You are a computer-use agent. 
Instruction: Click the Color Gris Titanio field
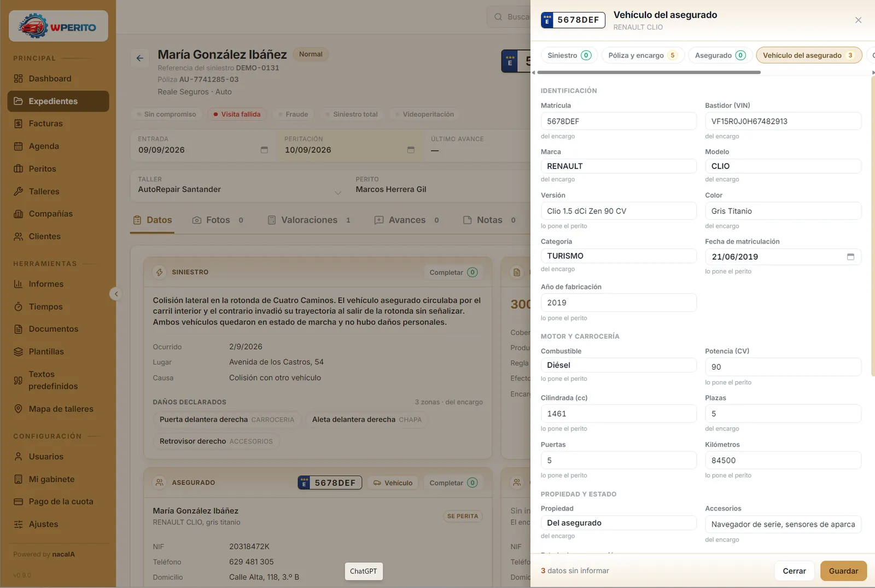(783, 211)
